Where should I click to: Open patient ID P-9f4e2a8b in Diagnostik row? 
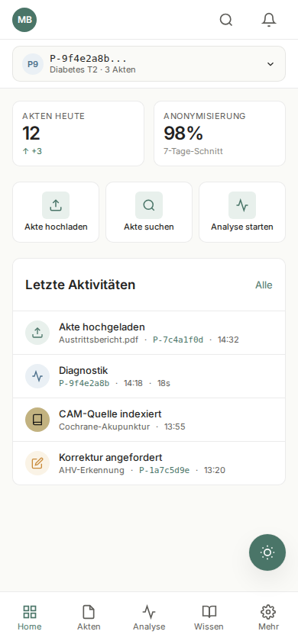click(84, 383)
